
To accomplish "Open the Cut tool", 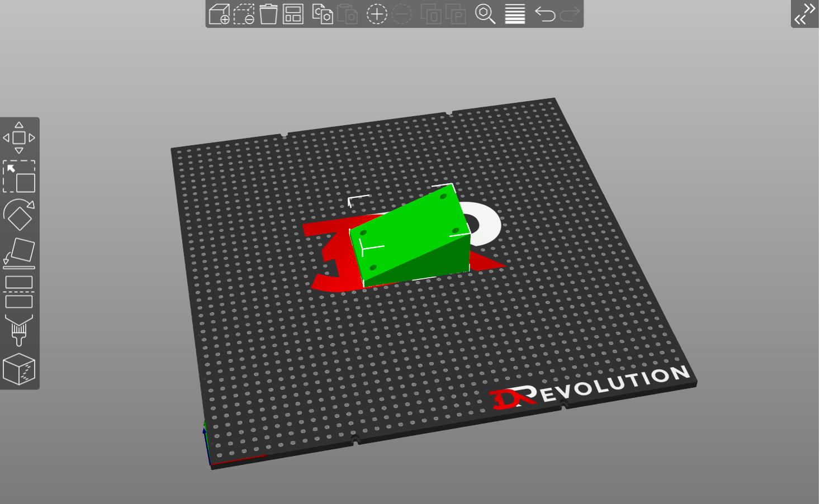I will (x=19, y=292).
